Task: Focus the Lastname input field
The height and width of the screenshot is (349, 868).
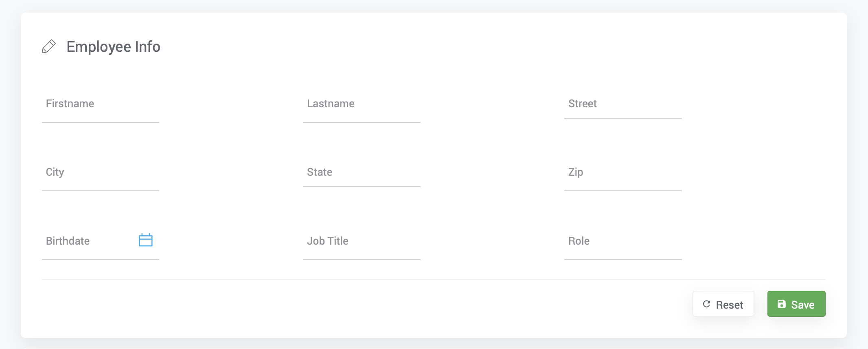Action: pyautogui.click(x=362, y=104)
